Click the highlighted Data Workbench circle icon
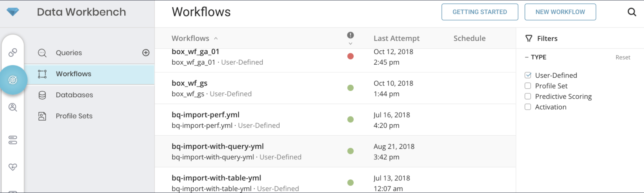The width and height of the screenshot is (644, 193). (13, 80)
